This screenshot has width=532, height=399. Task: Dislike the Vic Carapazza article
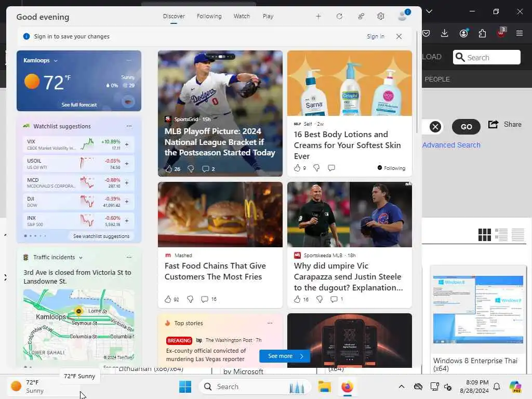[320, 299]
